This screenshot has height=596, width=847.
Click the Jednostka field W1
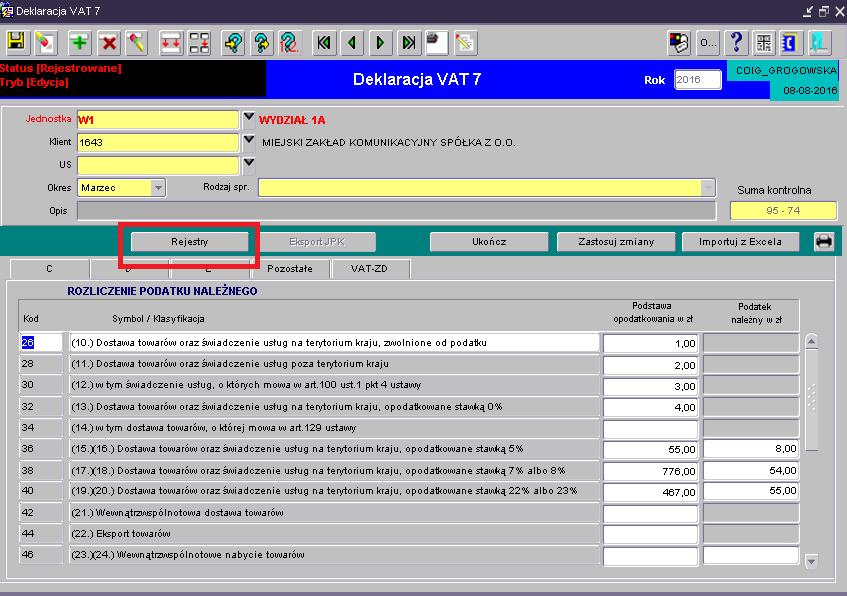tap(158, 119)
